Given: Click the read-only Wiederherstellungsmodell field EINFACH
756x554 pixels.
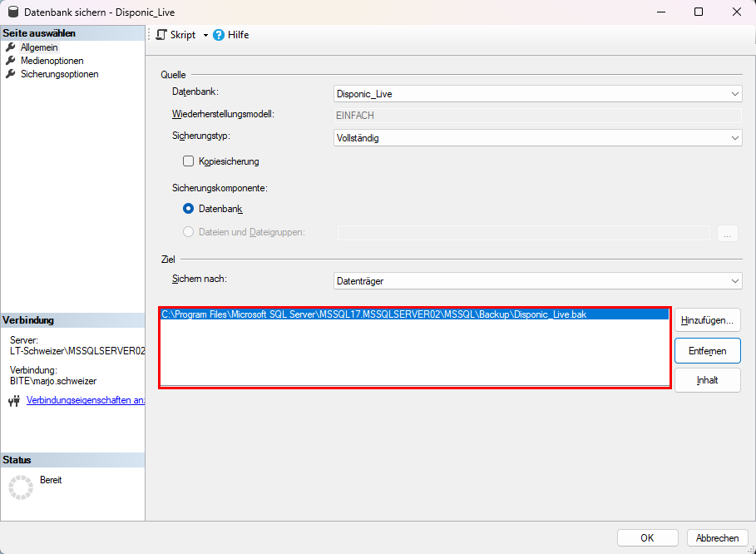Looking at the screenshot, I should click(x=537, y=116).
